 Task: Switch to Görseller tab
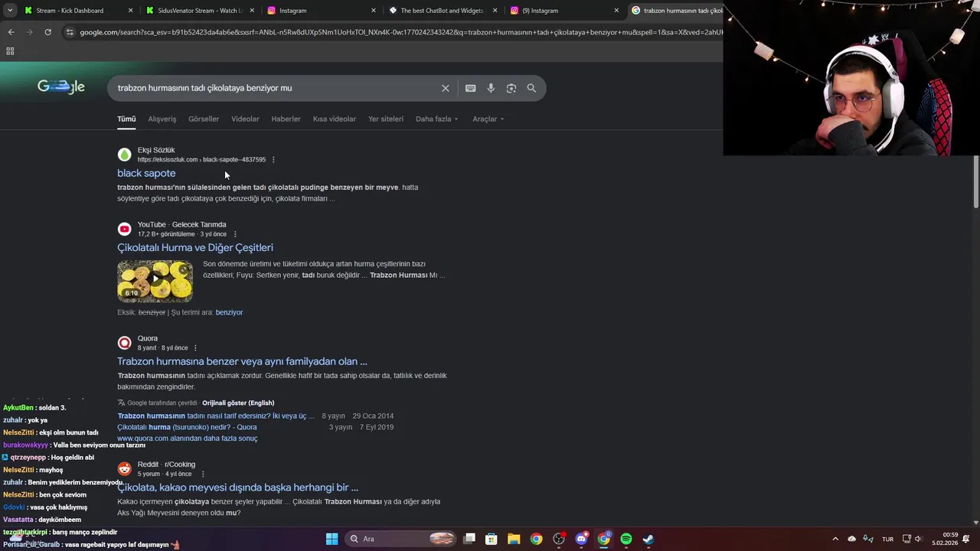point(204,119)
